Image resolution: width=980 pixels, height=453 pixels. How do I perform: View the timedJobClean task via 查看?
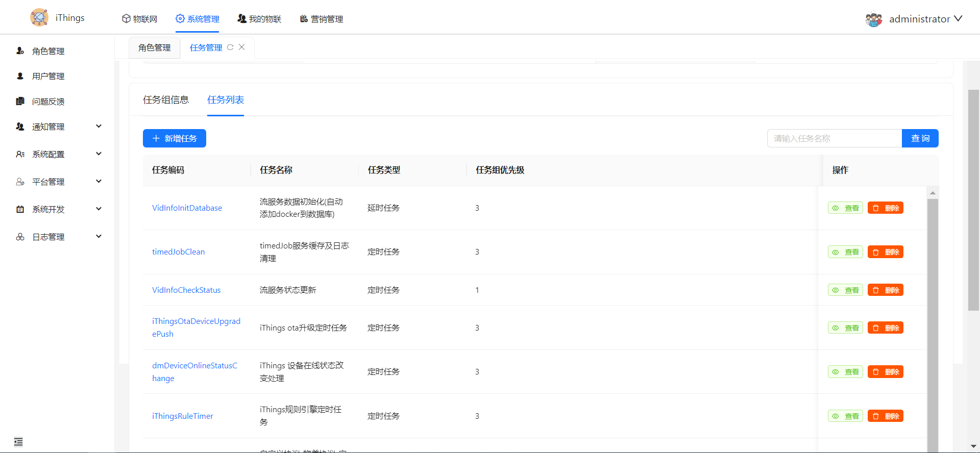845,252
